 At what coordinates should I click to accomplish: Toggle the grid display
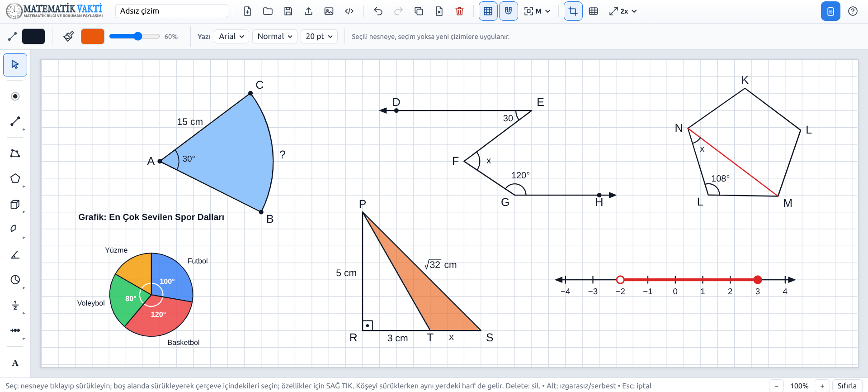coord(488,11)
